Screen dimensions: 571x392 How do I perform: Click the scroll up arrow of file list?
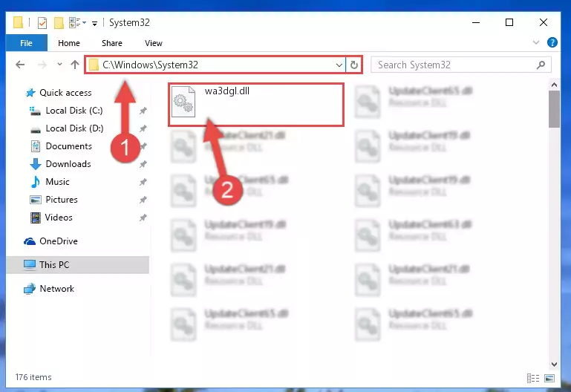tap(554, 85)
